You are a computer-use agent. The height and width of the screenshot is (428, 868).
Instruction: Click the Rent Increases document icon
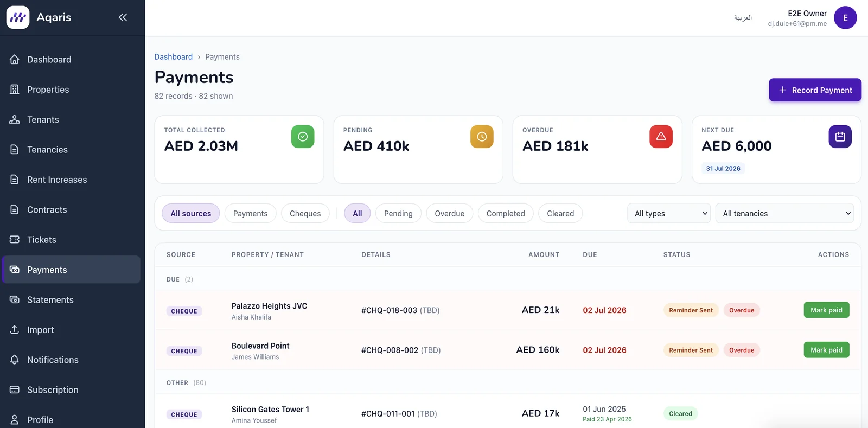click(x=15, y=180)
